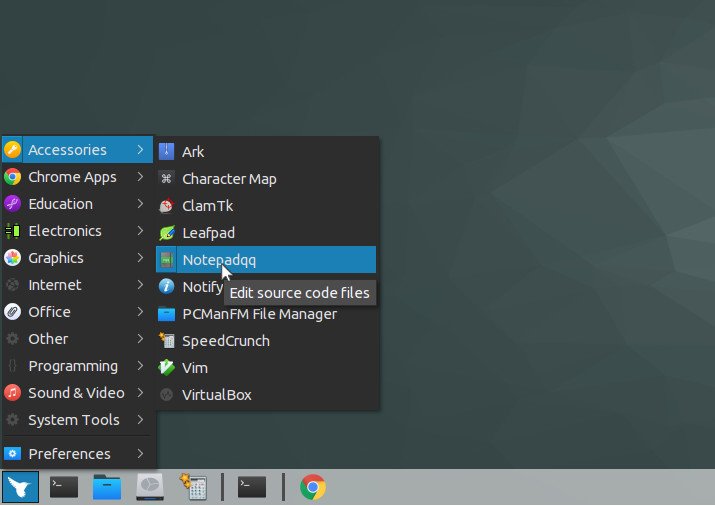Click the Preferences category icon
This screenshot has height=506, width=715.
(x=12, y=454)
